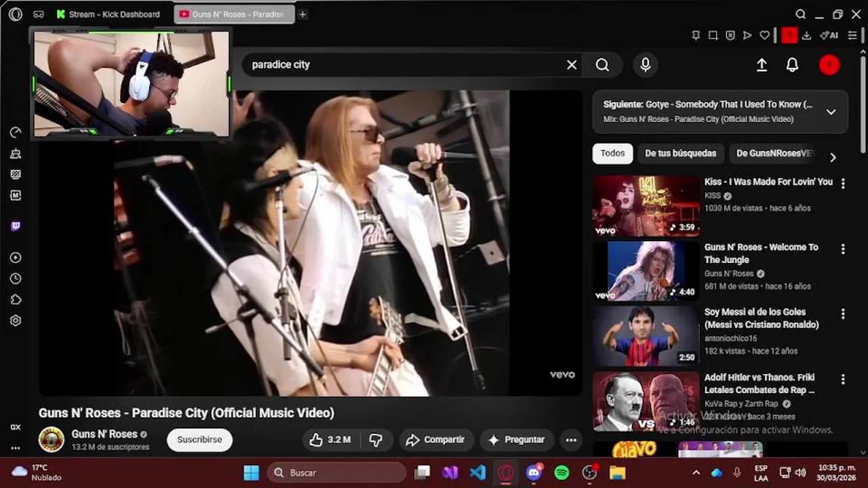
Task: Open Soy Messi el de los Goles title
Action: coord(762,319)
